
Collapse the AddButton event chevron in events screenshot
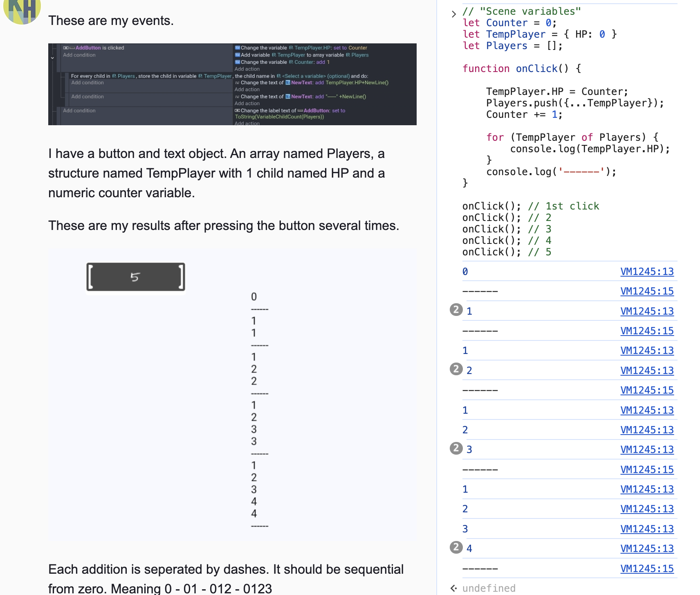[x=52, y=58]
